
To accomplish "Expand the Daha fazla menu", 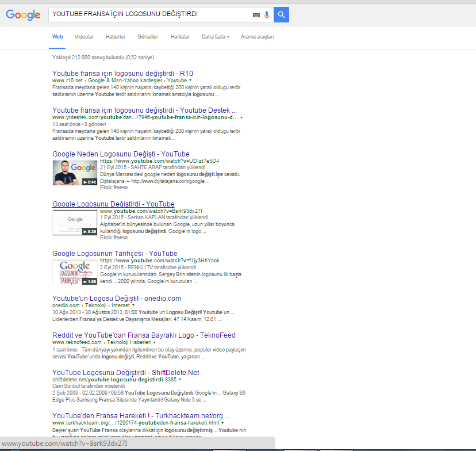I will click(x=216, y=37).
